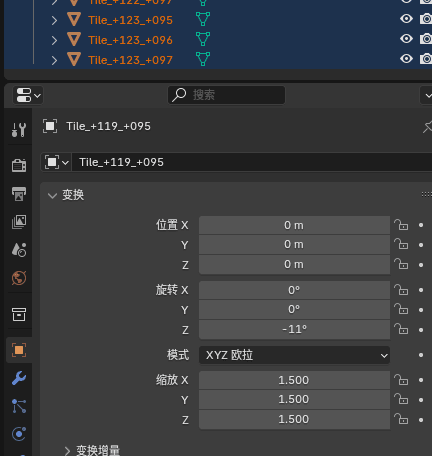432x456 pixels.
Task: Open the Scene properties tab
Action: click(19, 250)
